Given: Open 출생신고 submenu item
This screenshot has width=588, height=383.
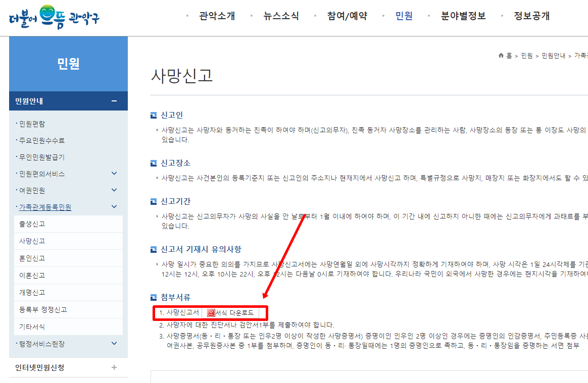Looking at the screenshot, I should click(68, 224).
